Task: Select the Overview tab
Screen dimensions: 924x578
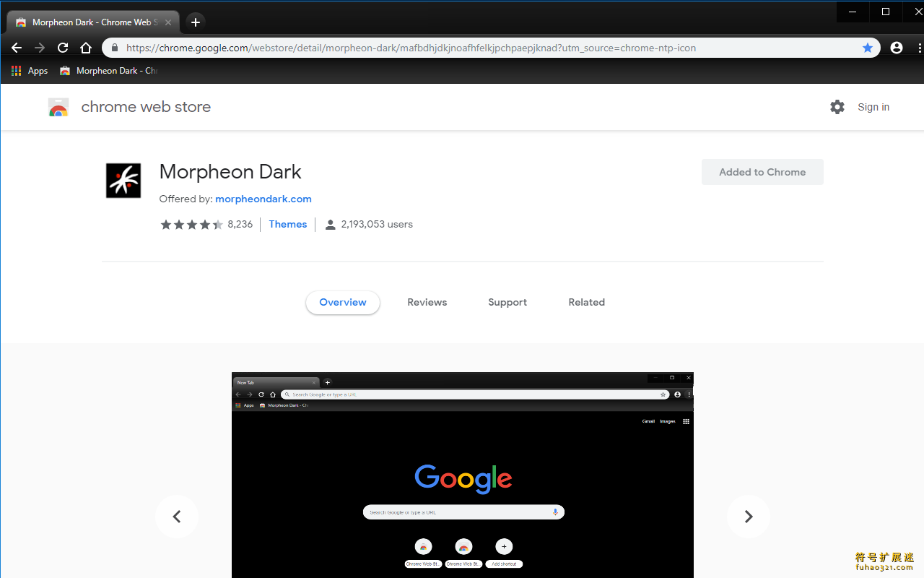Action: [x=343, y=303]
